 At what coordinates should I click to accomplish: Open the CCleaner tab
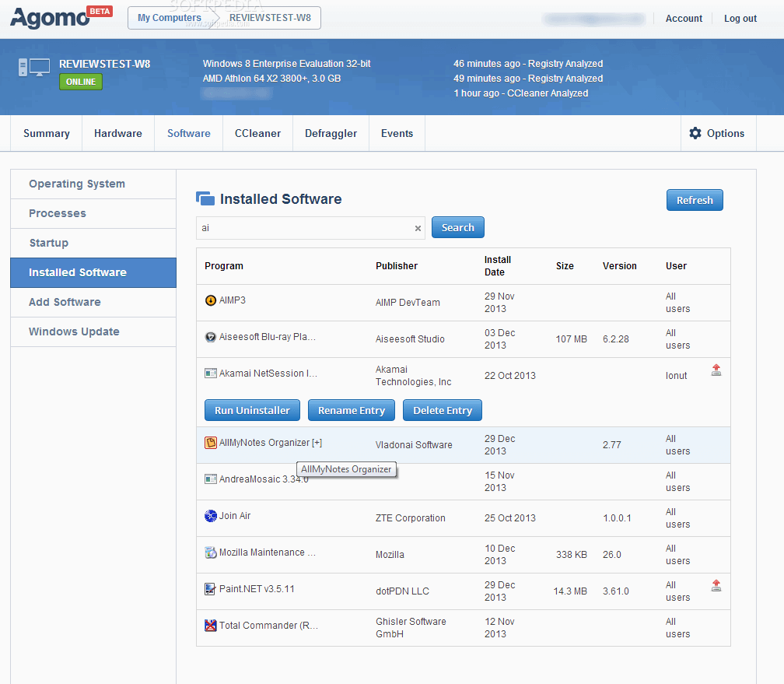(x=257, y=133)
